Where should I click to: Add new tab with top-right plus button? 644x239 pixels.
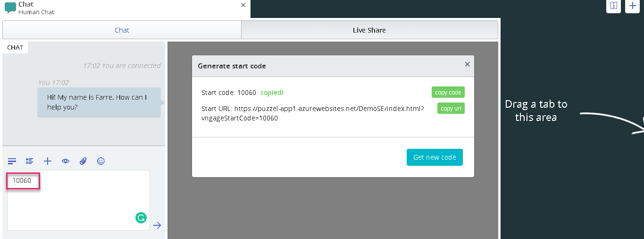pos(633,6)
